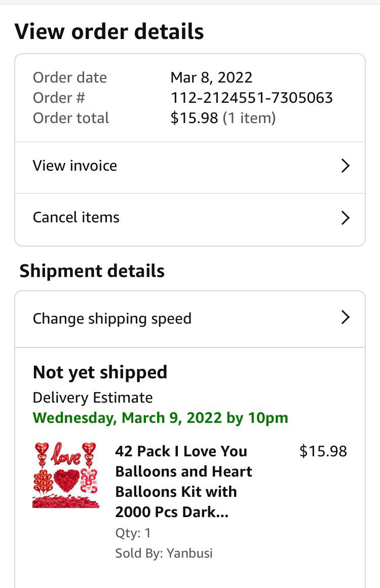Open the View invoice link
The image size is (380, 588).
click(x=75, y=166)
